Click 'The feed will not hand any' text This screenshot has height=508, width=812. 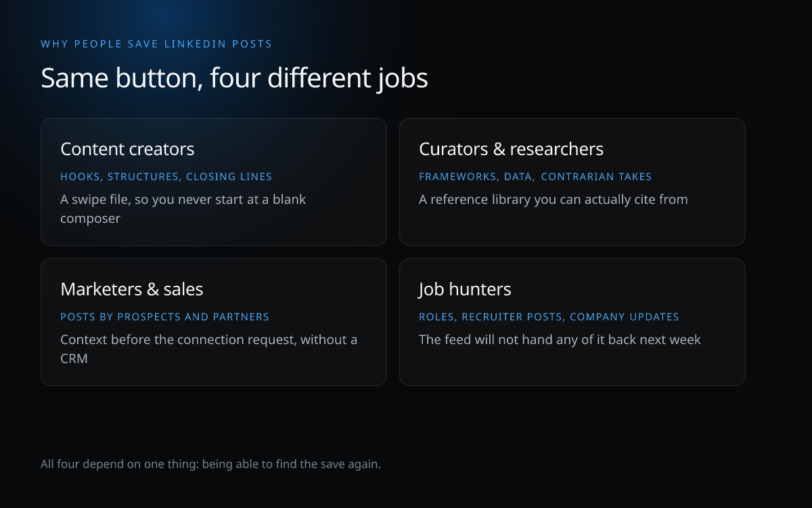coord(560,340)
